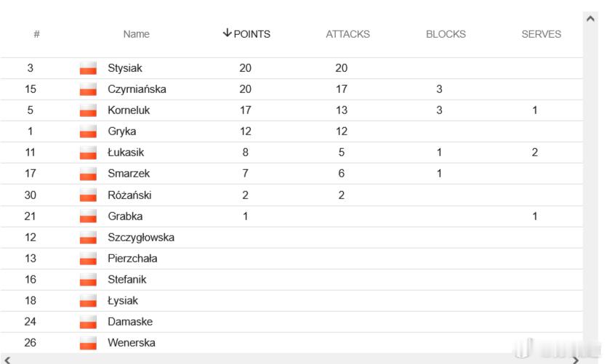Click the horizontal scroll left arrow

(x=7, y=360)
